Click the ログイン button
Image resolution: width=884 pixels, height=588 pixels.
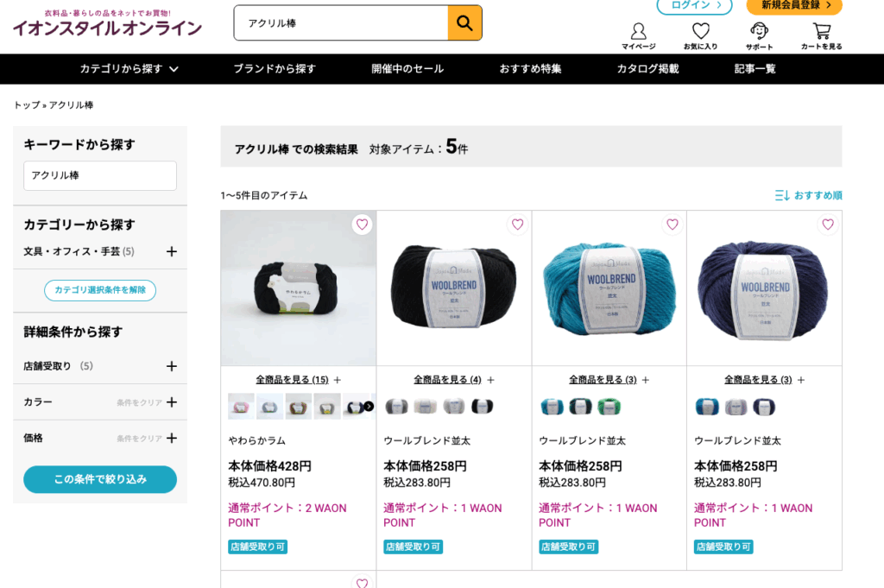pyautogui.click(x=695, y=6)
